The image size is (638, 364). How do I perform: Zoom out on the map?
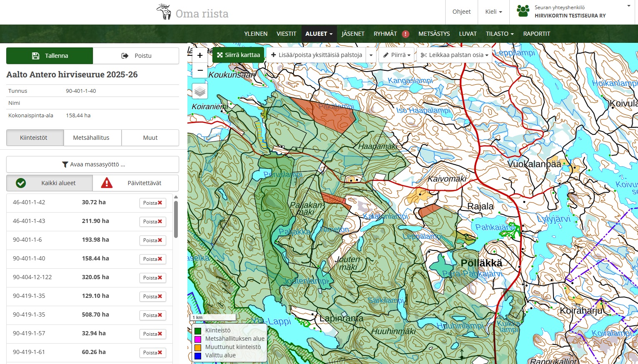point(200,70)
